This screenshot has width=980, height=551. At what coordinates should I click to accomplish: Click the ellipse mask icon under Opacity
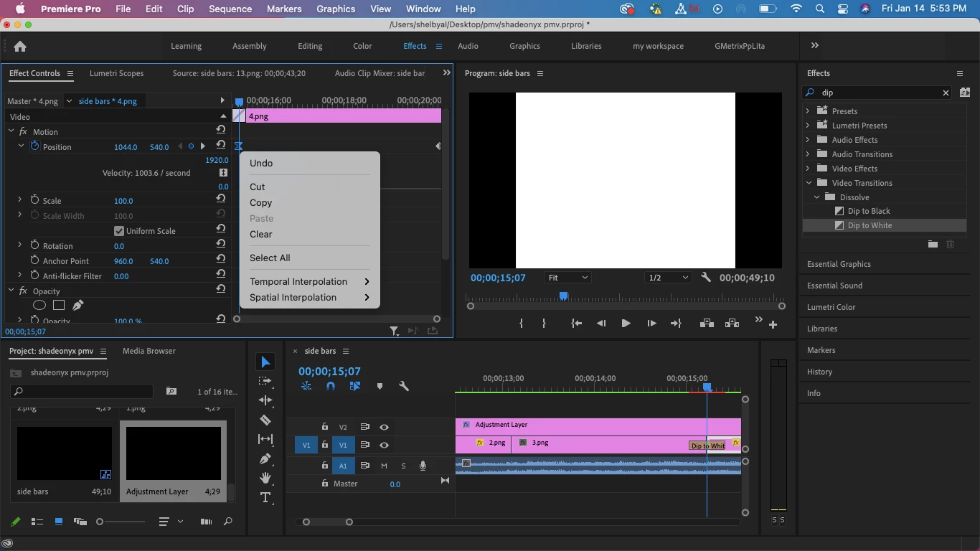tap(39, 305)
